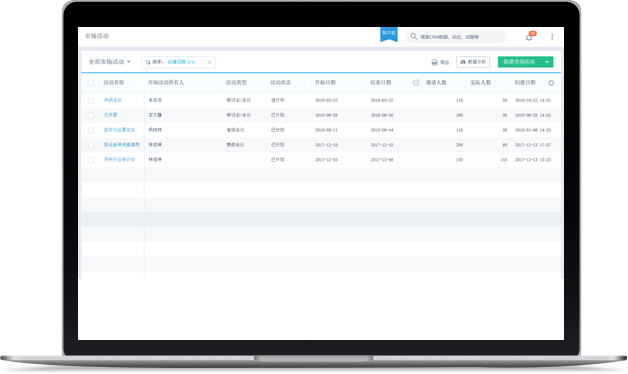Click the 数据分析 button

tap(473, 62)
